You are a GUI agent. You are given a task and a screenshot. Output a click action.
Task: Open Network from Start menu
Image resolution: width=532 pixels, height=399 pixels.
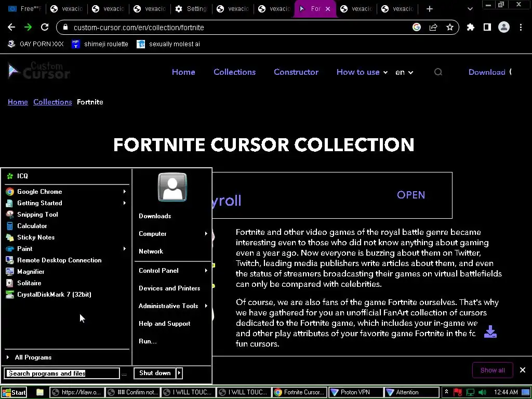click(151, 251)
